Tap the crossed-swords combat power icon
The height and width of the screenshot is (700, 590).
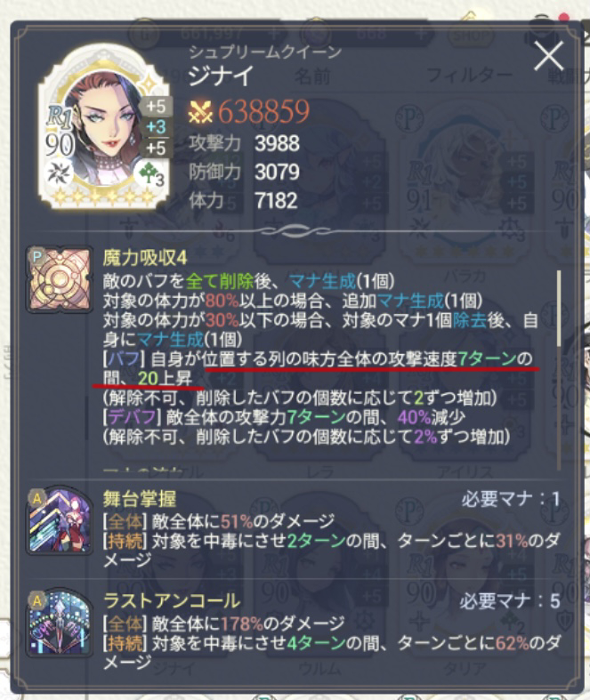pyautogui.click(x=200, y=111)
